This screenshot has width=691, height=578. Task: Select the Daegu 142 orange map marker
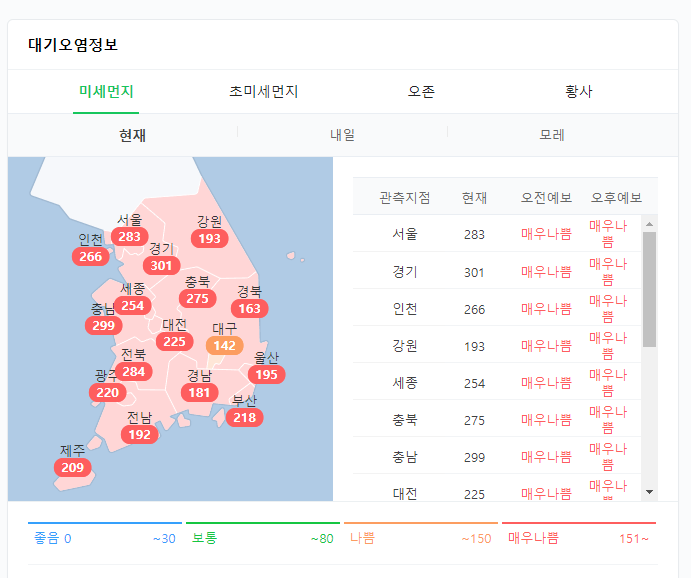225,346
